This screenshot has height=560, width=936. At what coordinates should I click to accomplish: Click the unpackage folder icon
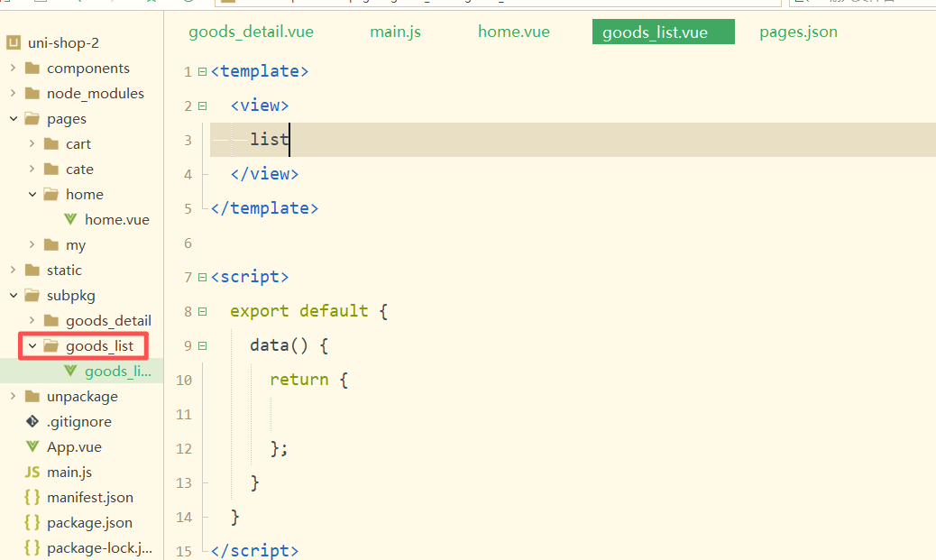32,396
